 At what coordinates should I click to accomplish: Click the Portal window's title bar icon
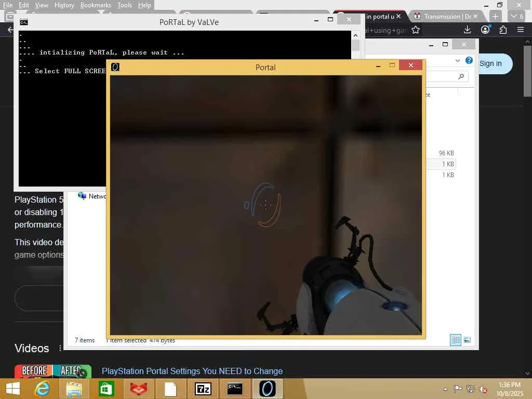[115, 67]
